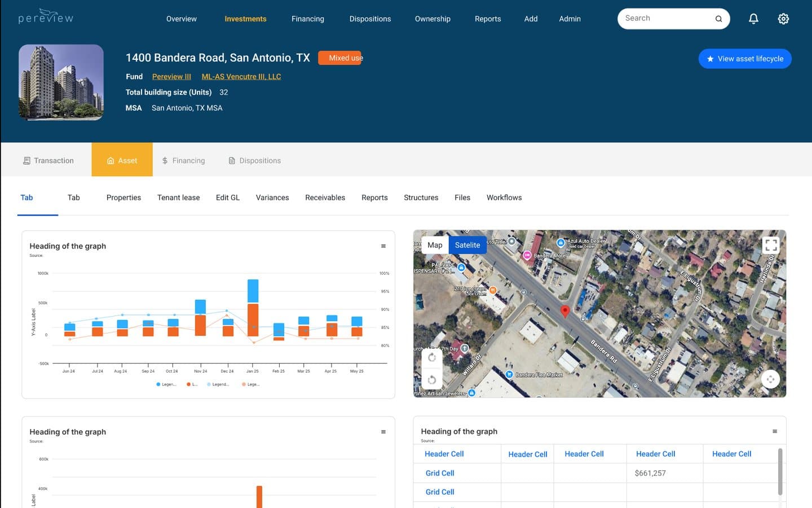Select the Asset tab
Screen dimensions: 812x508
coord(122,160)
